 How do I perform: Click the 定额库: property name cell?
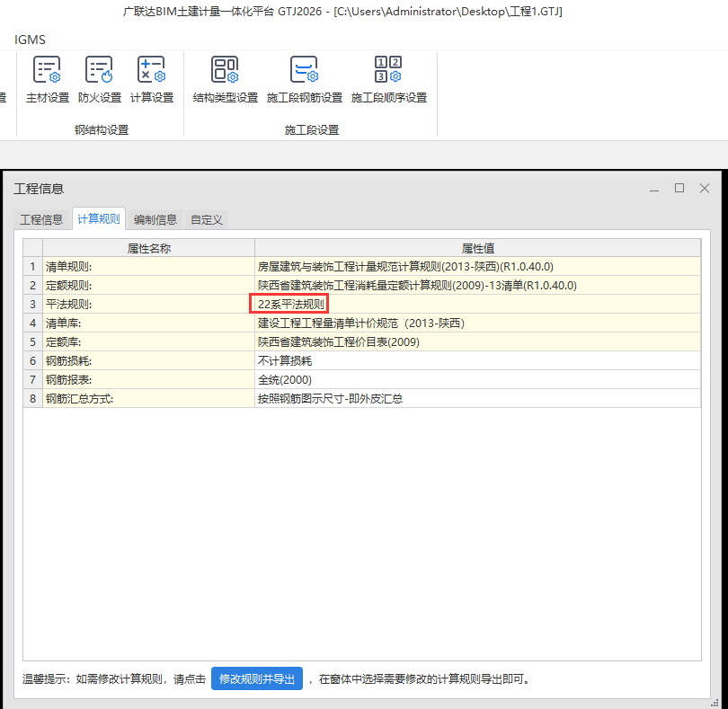coord(148,342)
